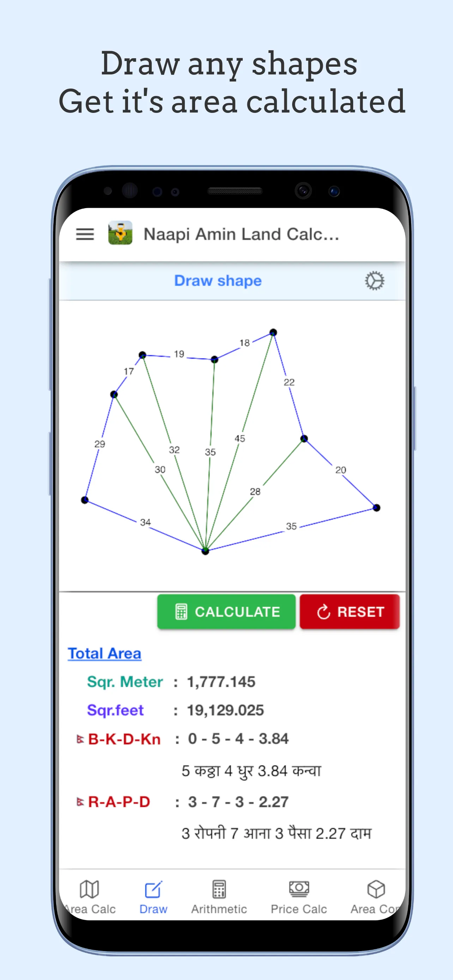453x980 pixels.
Task: Open the Draw shape settings gear
Action: click(x=374, y=281)
